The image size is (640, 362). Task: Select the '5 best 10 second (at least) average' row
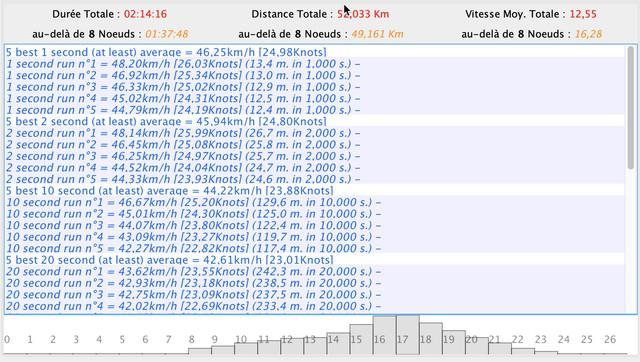(315, 191)
